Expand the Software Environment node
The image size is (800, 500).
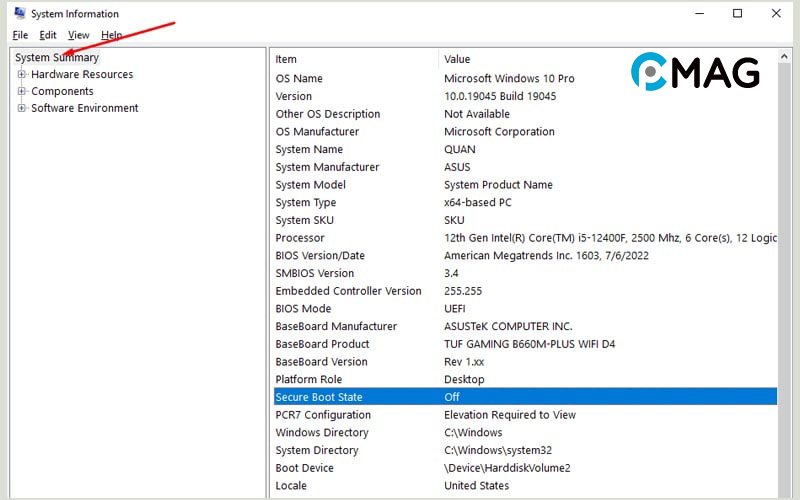[x=21, y=108]
